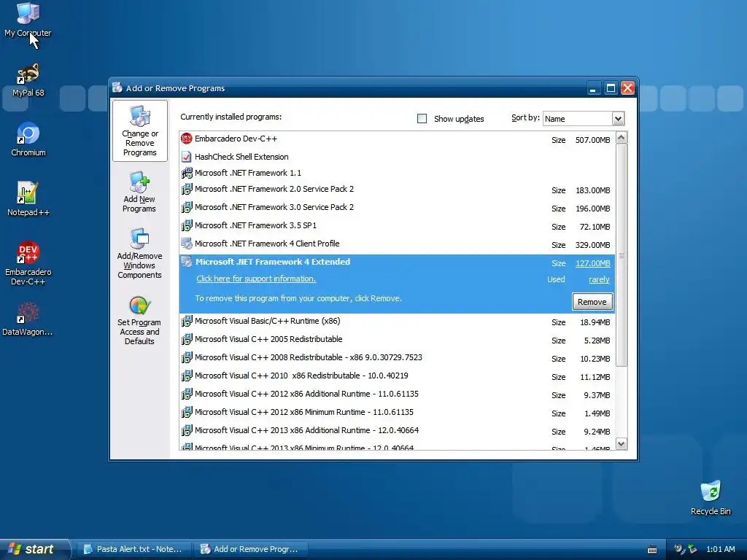The height and width of the screenshot is (560, 747).
Task: Click Visual C++ 2010 x86 Redistributable icon
Action: pos(186,376)
